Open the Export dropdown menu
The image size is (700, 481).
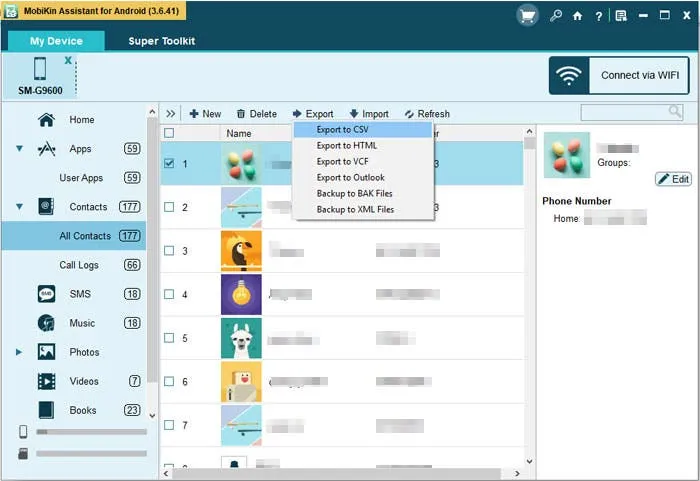tap(313, 114)
